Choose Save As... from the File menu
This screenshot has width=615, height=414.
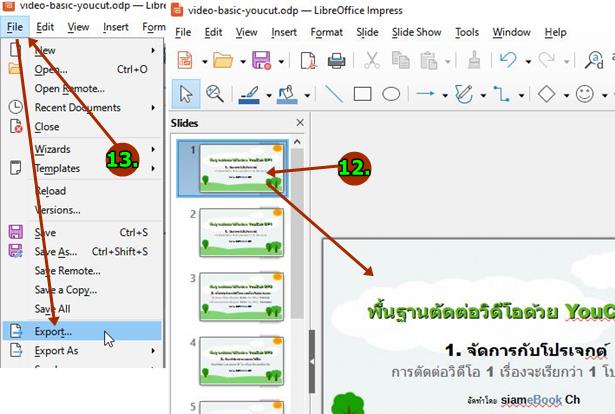click(82, 251)
